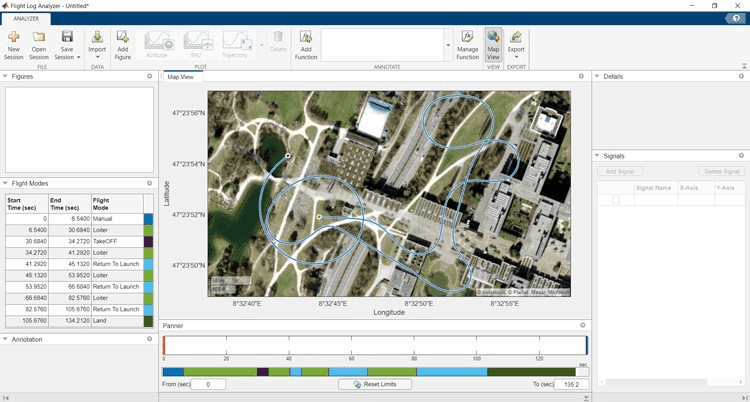This screenshot has width=750, height=402.
Task: Collapse the Signals panel
Action: click(598, 156)
